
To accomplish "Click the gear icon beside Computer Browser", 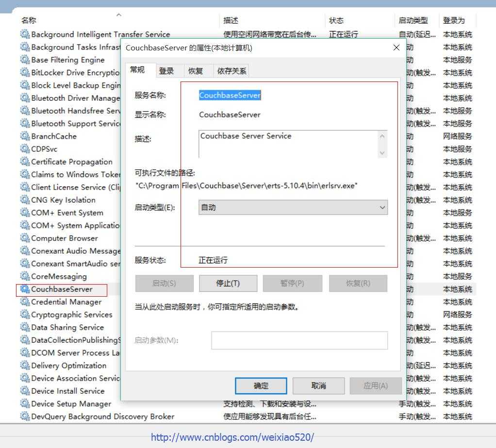I will point(25,238).
